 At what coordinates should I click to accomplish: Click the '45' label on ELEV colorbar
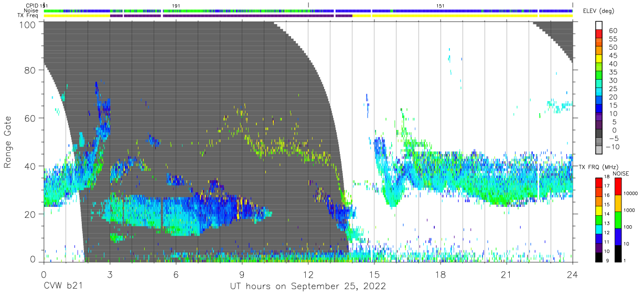tap(613, 56)
